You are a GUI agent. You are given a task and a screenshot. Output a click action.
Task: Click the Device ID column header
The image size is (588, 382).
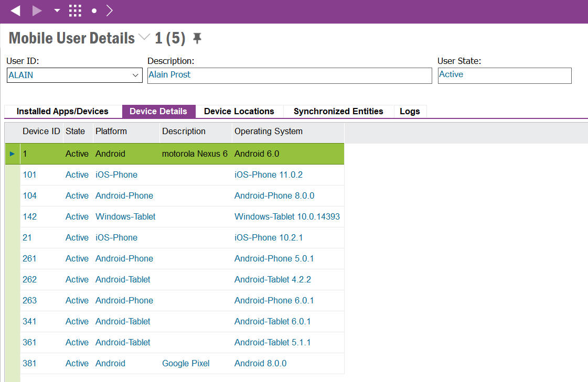(x=41, y=131)
